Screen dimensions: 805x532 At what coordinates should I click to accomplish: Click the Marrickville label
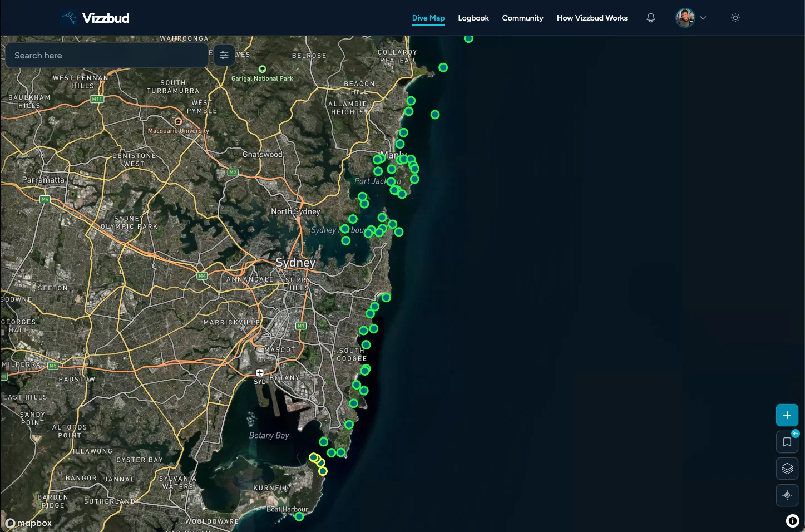coord(231,322)
